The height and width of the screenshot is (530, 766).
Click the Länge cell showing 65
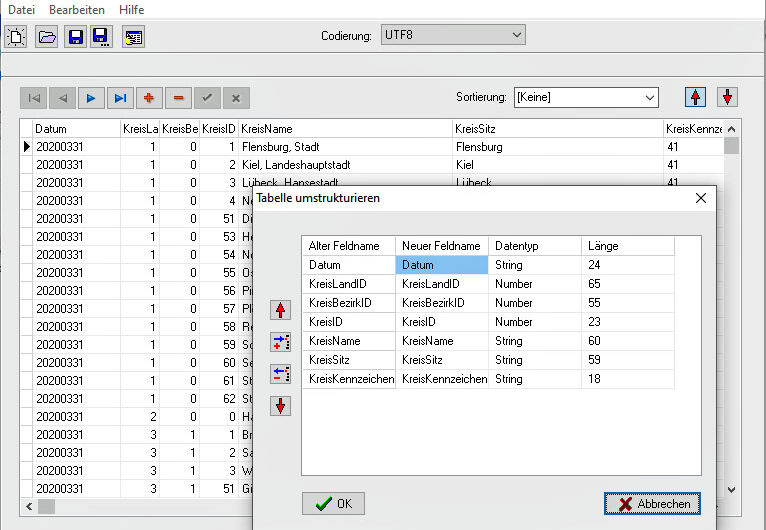point(627,284)
